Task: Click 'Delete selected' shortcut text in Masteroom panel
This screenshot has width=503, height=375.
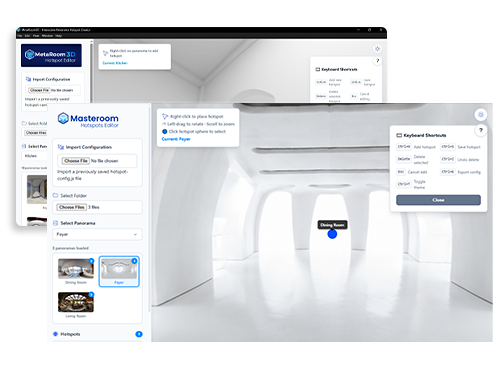Action: [421, 160]
